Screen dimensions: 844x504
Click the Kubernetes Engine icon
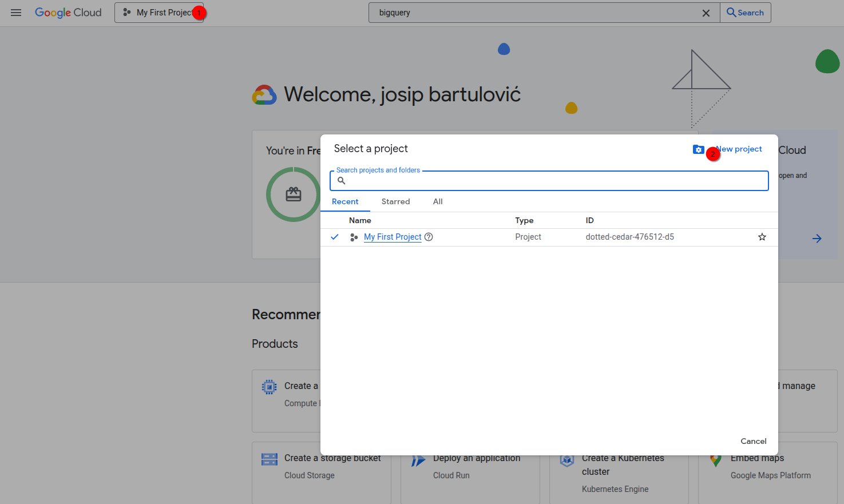(567, 461)
